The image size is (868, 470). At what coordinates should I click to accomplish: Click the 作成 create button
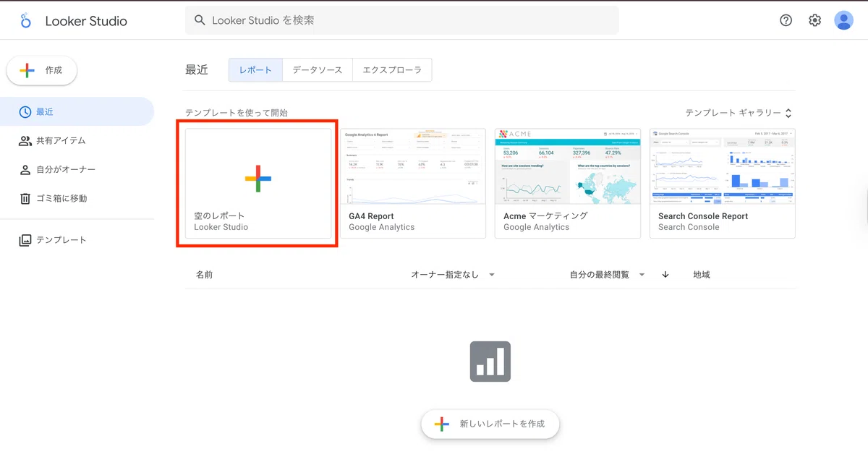pyautogui.click(x=42, y=70)
